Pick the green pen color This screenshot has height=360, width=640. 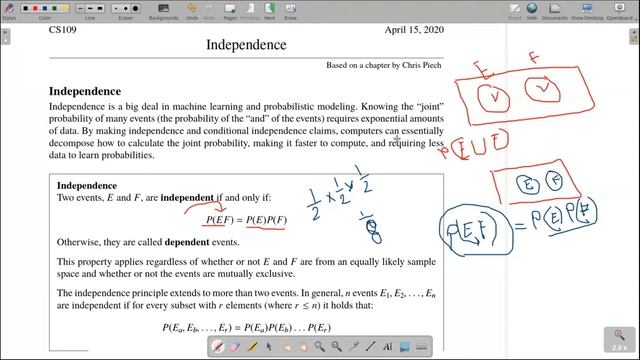coord(54,8)
